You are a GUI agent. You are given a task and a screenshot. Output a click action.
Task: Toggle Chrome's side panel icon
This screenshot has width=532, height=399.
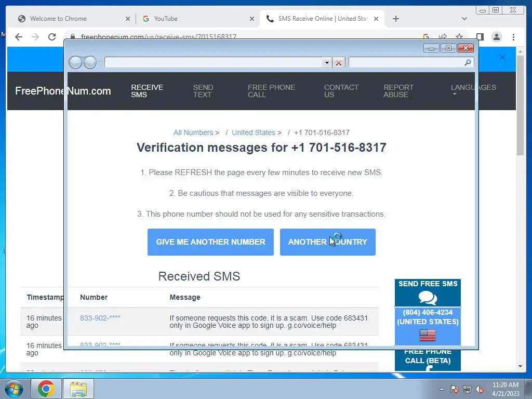click(x=480, y=37)
